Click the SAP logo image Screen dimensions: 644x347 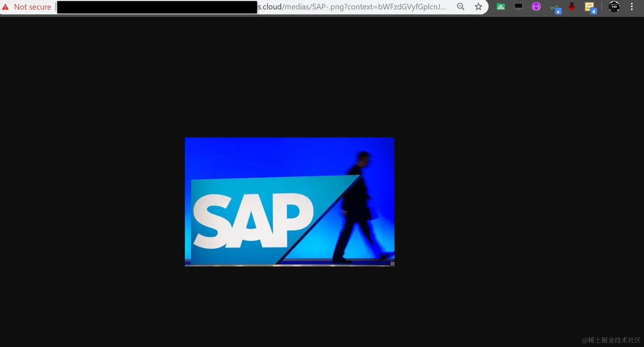click(x=290, y=202)
